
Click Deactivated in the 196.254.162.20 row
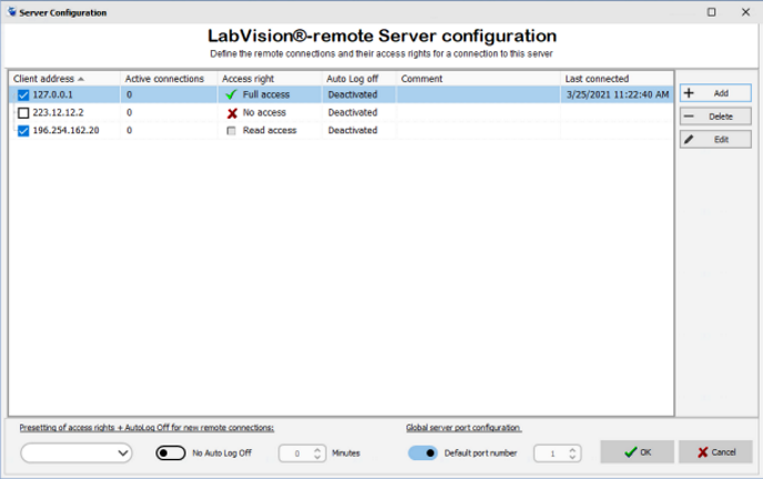click(x=353, y=130)
